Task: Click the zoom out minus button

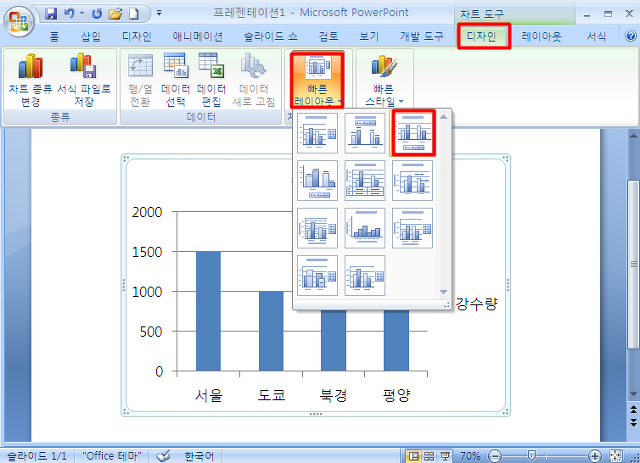Action: [x=495, y=456]
